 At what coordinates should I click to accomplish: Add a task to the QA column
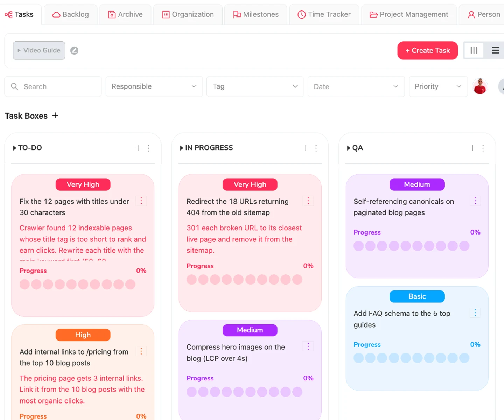pyautogui.click(x=472, y=148)
